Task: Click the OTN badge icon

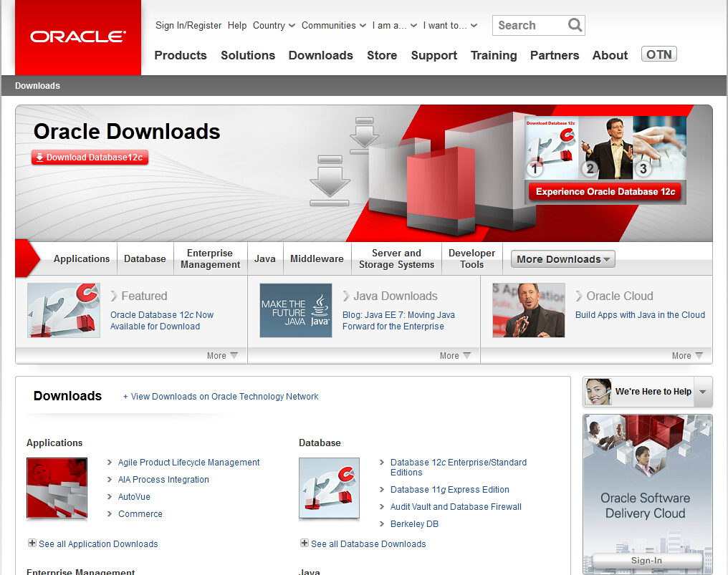Action: point(658,54)
